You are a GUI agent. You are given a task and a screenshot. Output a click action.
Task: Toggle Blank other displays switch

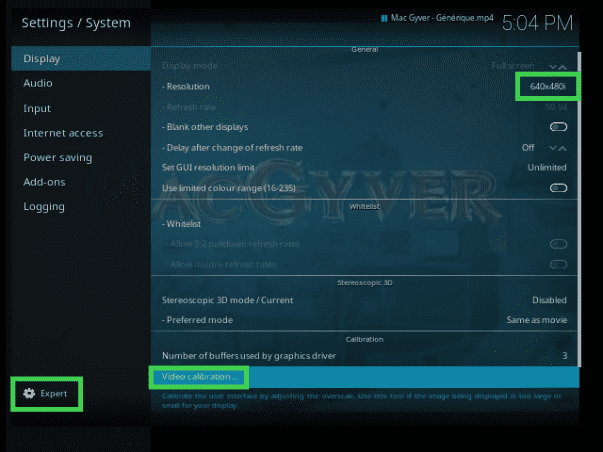pyautogui.click(x=558, y=127)
